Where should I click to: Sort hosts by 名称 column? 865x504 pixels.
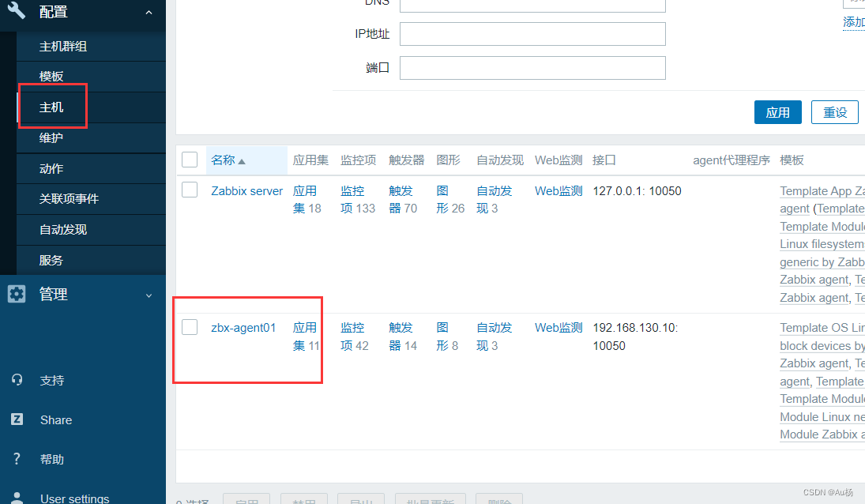click(223, 160)
